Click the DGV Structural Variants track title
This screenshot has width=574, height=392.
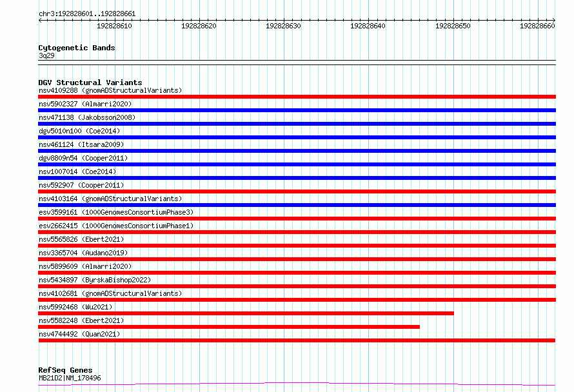(90, 83)
